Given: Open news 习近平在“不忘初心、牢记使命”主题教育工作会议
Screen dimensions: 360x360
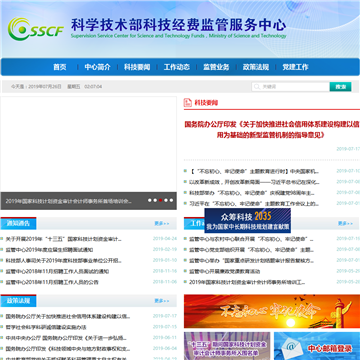Looking at the screenshot, I should (x=254, y=204).
